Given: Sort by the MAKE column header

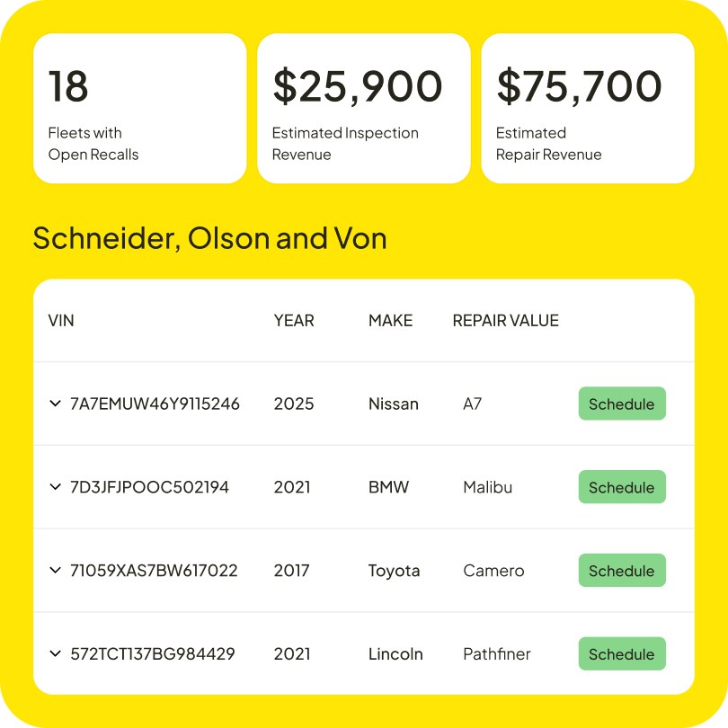Looking at the screenshot, I should (390, 321).
